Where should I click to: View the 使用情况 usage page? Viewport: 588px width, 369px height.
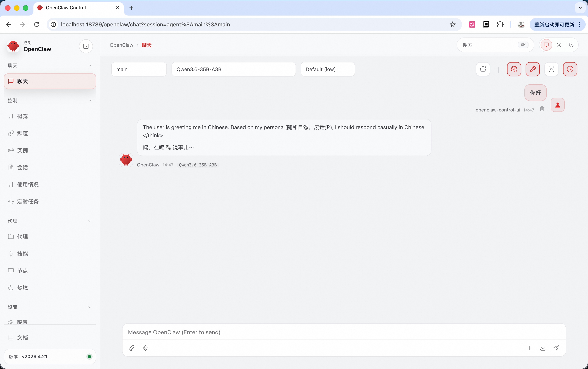point(50,185)
